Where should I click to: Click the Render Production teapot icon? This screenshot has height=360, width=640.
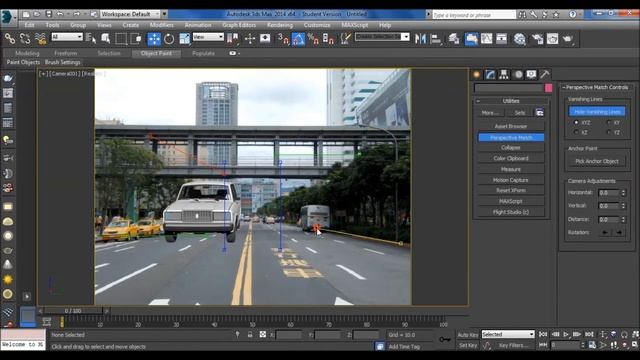tap(568, 39)
